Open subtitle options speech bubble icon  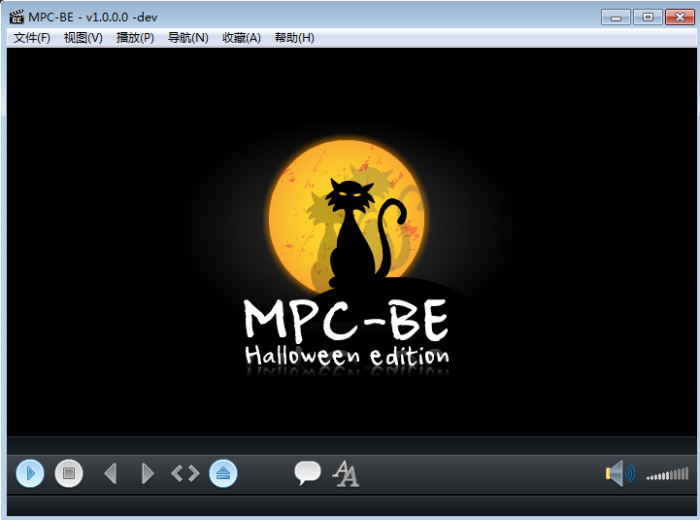point(307,473)
